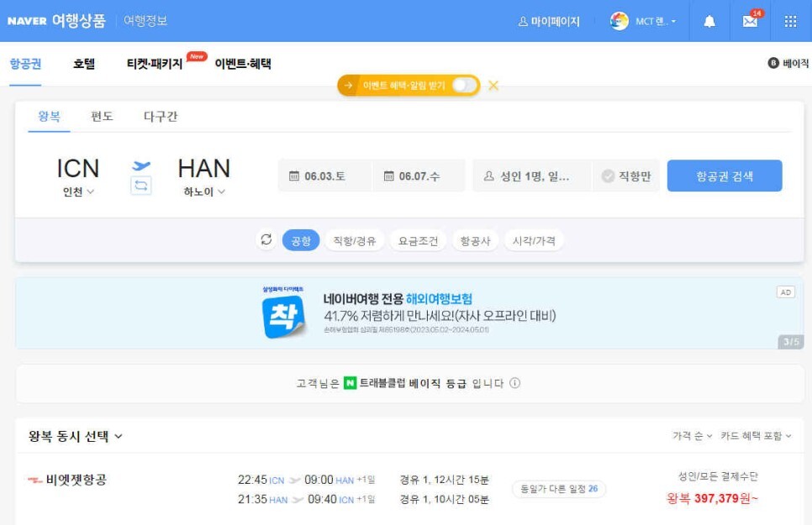Image resolution: width=812 pixels, height=525 pixels.
Task: Open the mail envelope icon
Action: (x=750, y=21)
